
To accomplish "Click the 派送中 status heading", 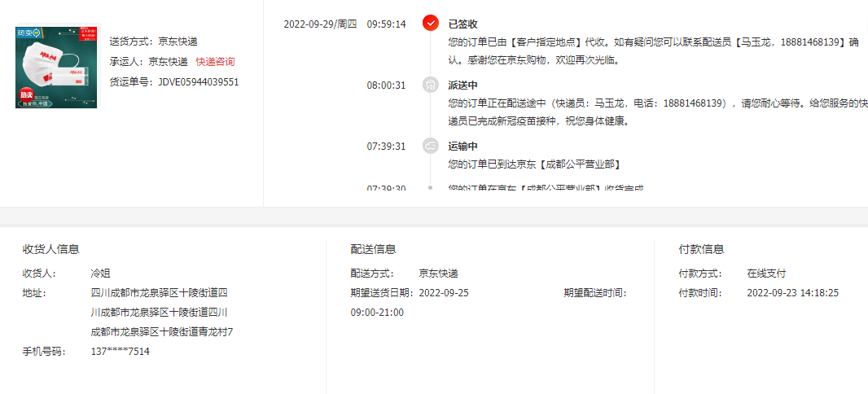I will click(x=462, y=85).
